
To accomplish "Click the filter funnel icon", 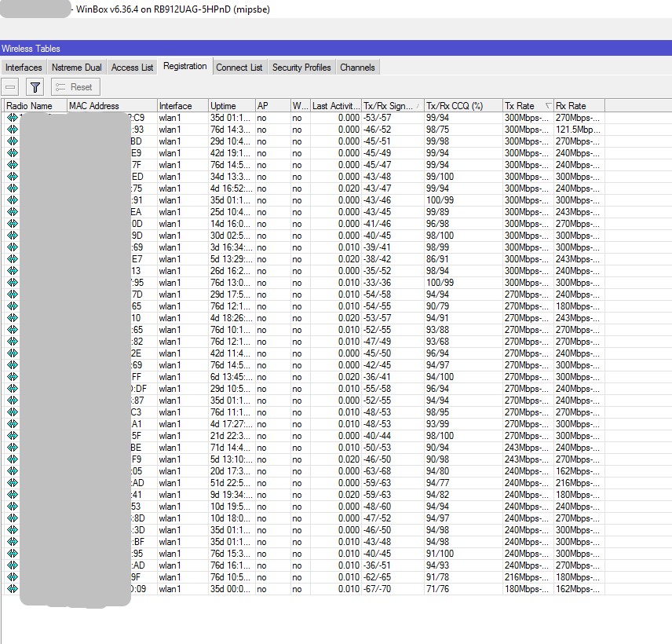I will point(35,86).
